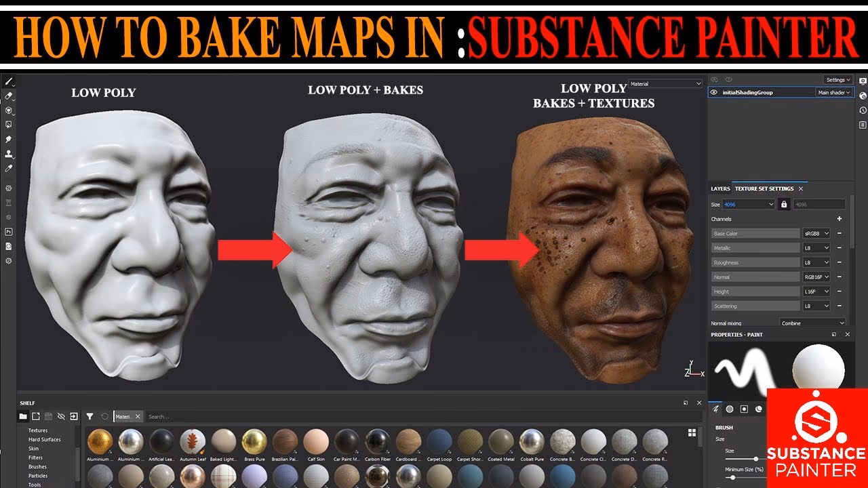Screen dimensions: 868x488
Task: Open the Main shader dropdown
Action: tap(833, 92)
